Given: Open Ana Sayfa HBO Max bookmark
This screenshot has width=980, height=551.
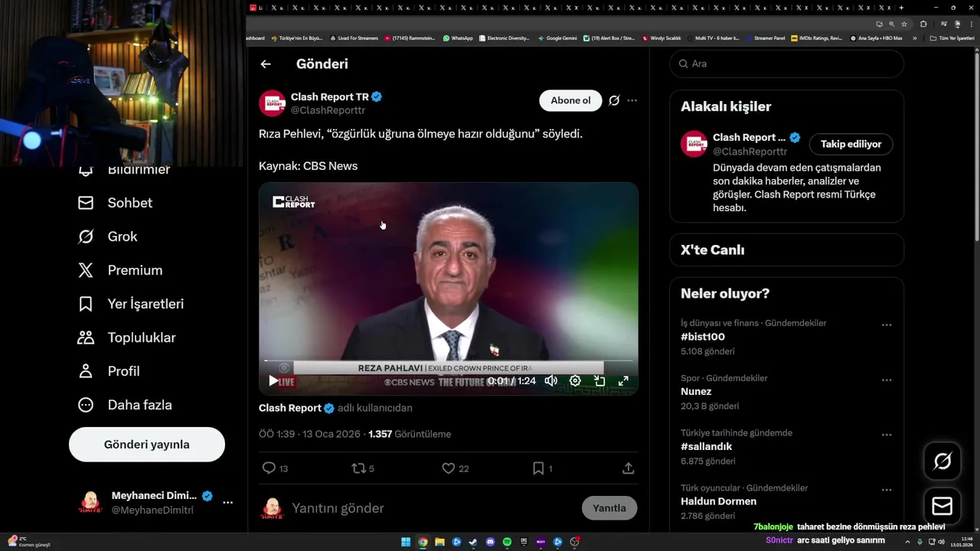Looking at the screenshot, I should [876, 38].
